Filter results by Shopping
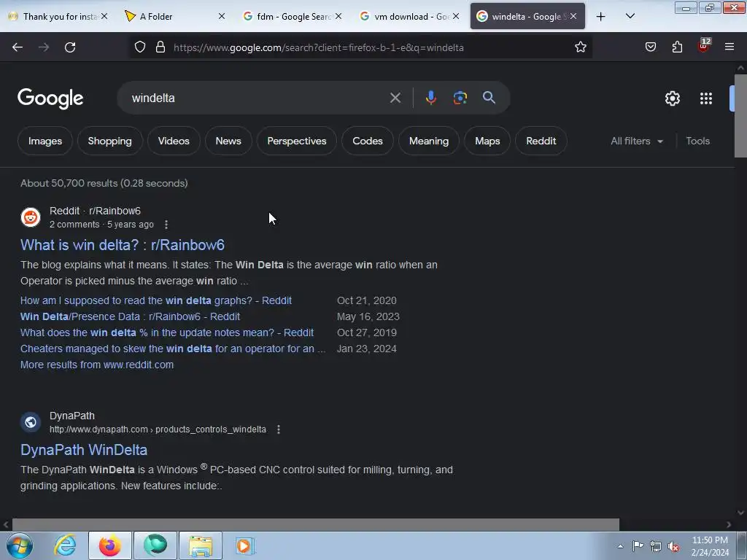This screenshot has height=560, width=747. tap(109, 141)
